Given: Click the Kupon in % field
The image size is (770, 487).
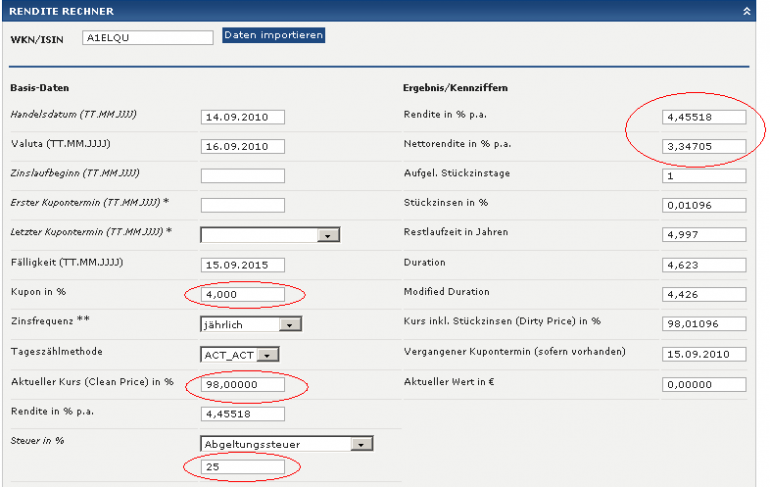Looking at the screenshot, I should 243,294.
